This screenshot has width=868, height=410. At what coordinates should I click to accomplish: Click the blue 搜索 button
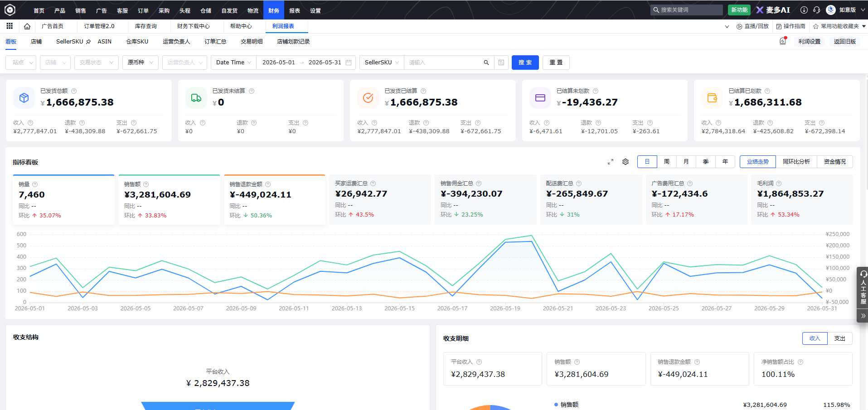coord(525,63)
